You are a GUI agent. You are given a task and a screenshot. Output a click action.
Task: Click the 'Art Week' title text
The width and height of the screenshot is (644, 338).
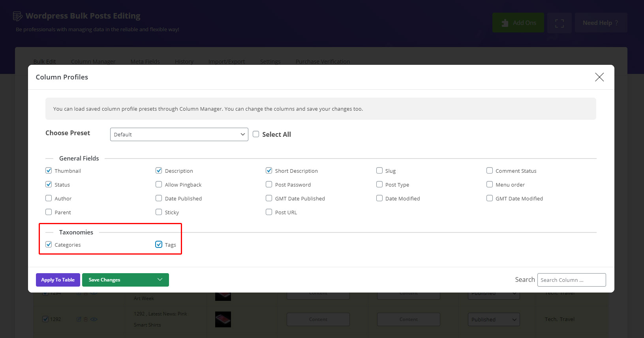tap(144, 298)
